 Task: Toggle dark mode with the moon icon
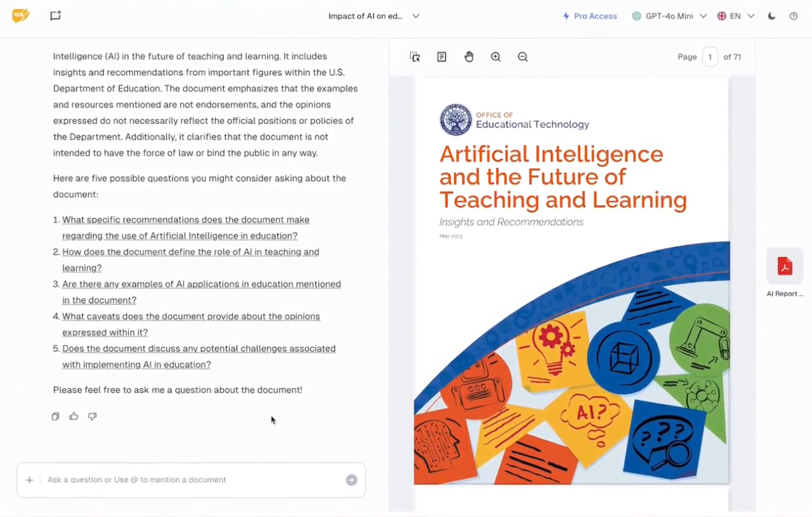tap(772, 16)
